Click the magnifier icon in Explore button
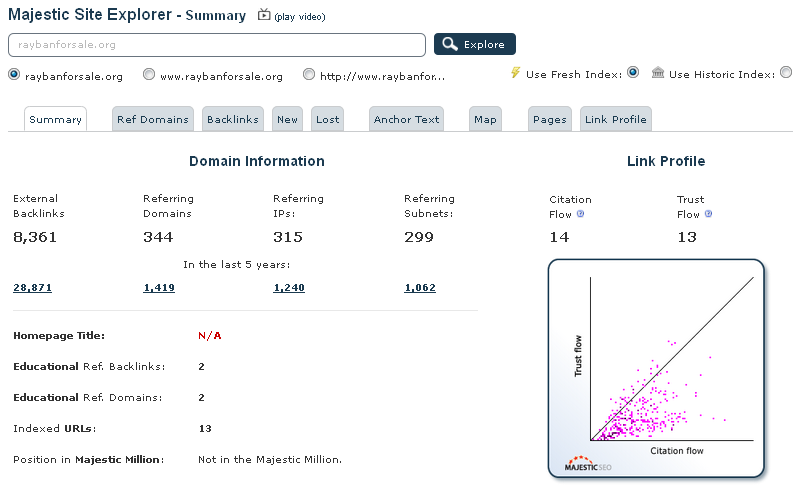 pyautogui.click(x=450, y=44)
